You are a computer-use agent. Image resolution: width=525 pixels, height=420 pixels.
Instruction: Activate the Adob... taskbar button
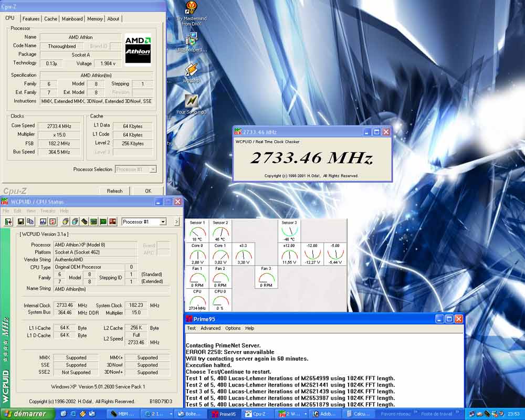click(x=325, y=414)
